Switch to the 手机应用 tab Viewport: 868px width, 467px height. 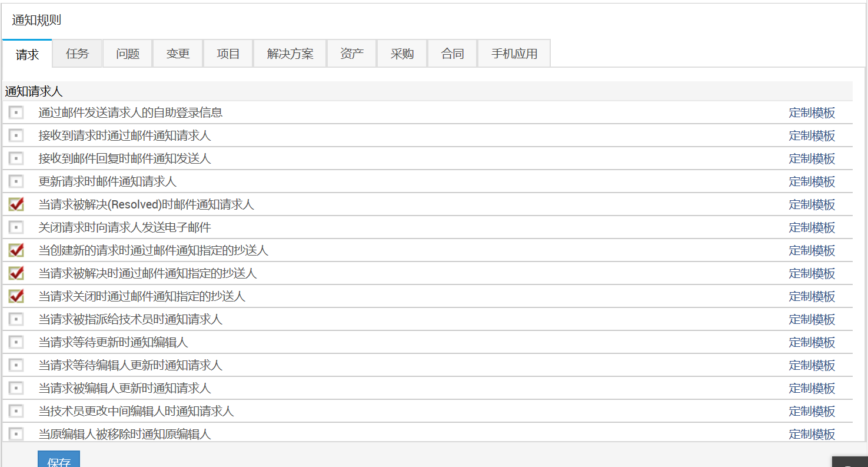click(x=514, y=54)
